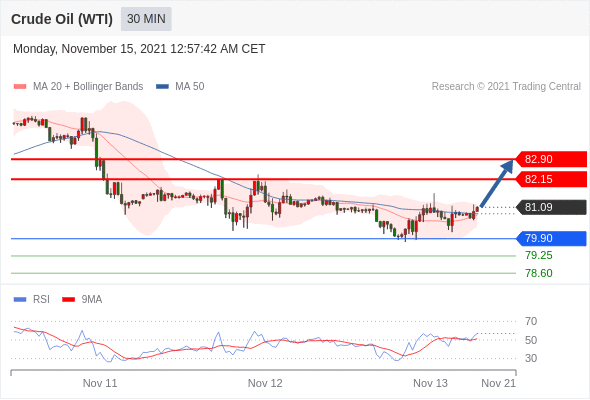590x400 pixels.
Task: Click the Nov 21 date axis label
Action: coord(499,383)
